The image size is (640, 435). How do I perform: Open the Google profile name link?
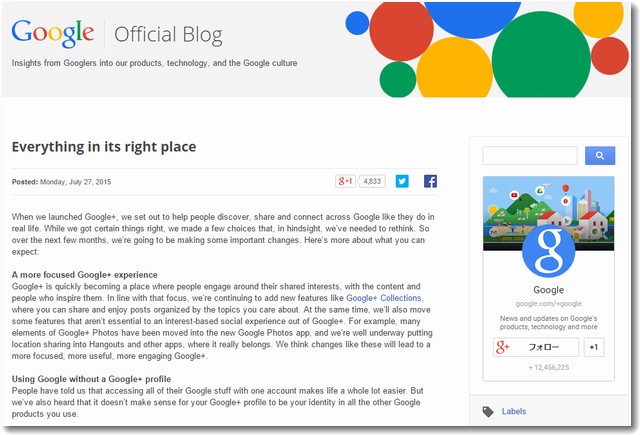(549, 290)
